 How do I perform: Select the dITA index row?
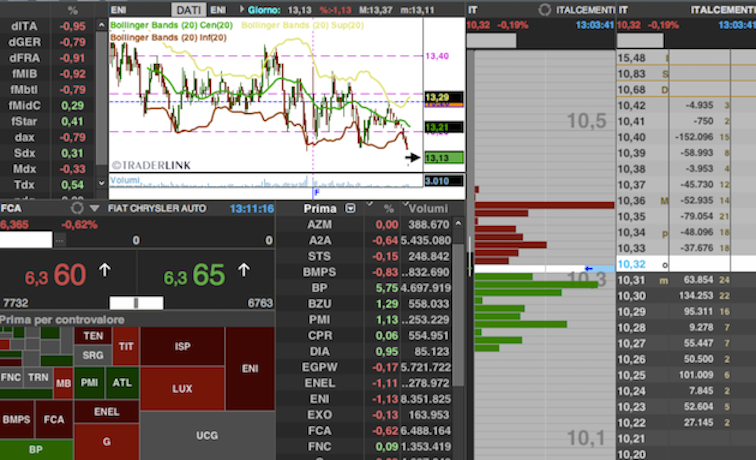coord(47,26)
